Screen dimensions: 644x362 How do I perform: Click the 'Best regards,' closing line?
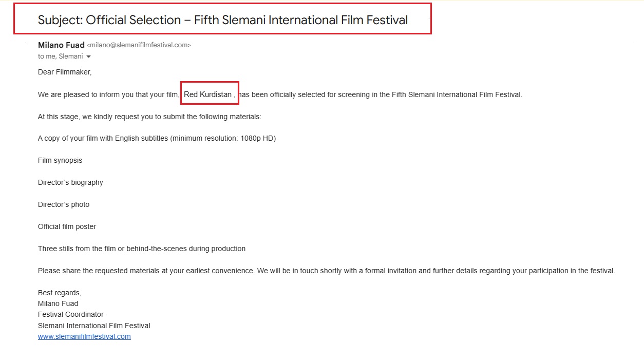point(60,293)
